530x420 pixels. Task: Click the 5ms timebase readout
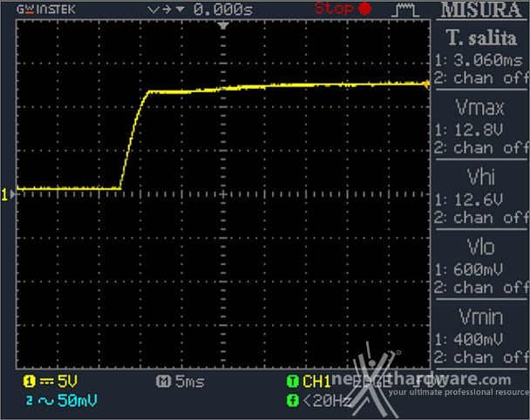190,383
